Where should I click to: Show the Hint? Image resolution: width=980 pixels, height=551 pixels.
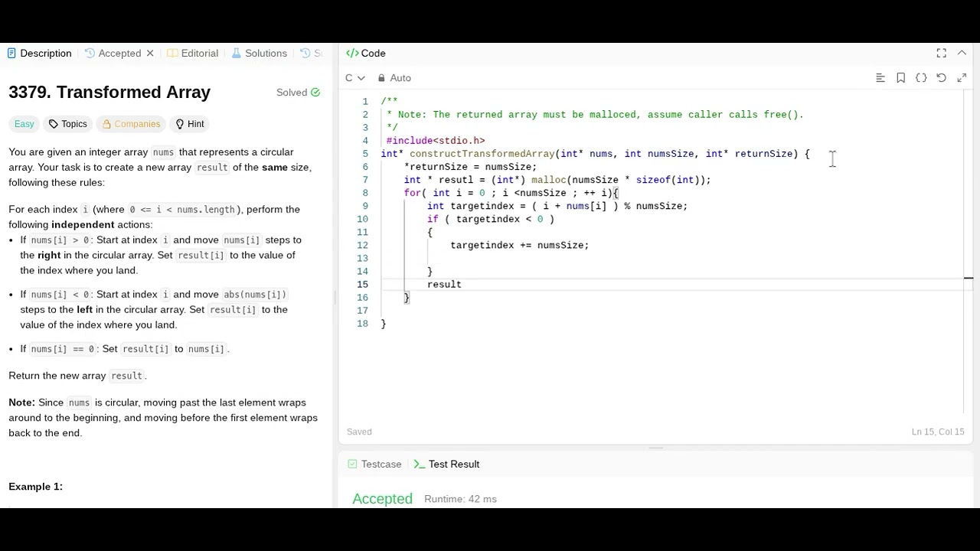tap(189, 124)
